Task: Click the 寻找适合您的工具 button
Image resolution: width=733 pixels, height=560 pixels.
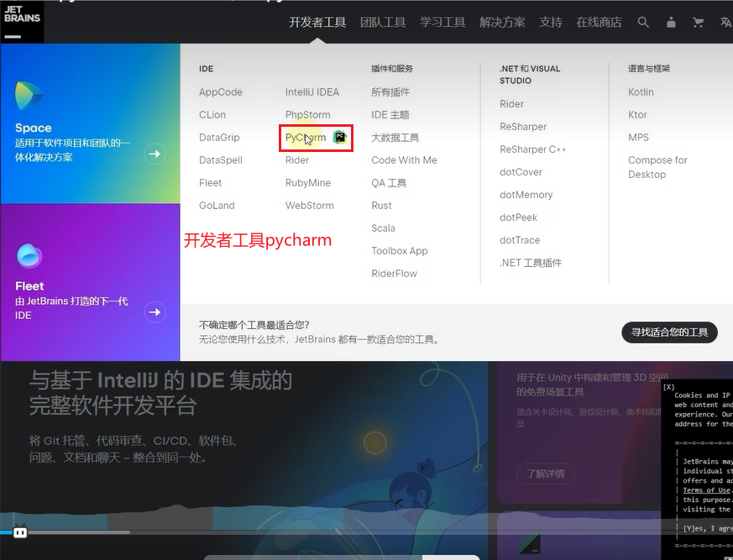Action: tap(669, 332)
